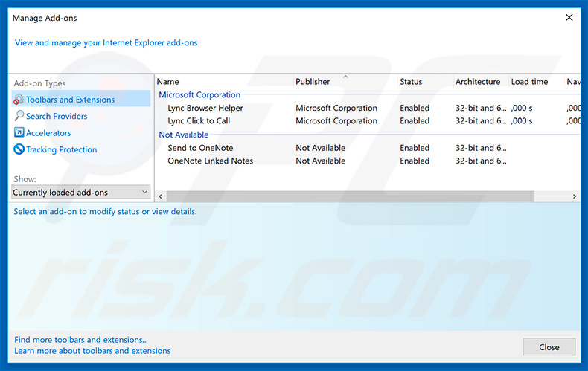
Task: Select Search Providers add-on type
Action: 57,116
